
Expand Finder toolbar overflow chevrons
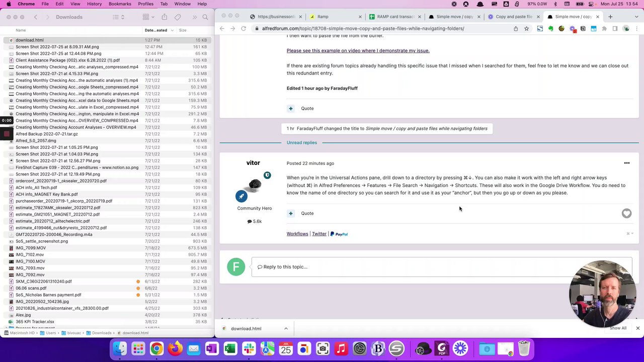(194, 17)
